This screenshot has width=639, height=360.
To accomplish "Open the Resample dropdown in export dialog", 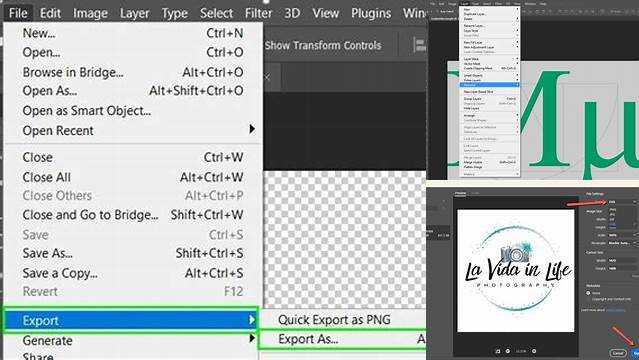I will 622,243.
